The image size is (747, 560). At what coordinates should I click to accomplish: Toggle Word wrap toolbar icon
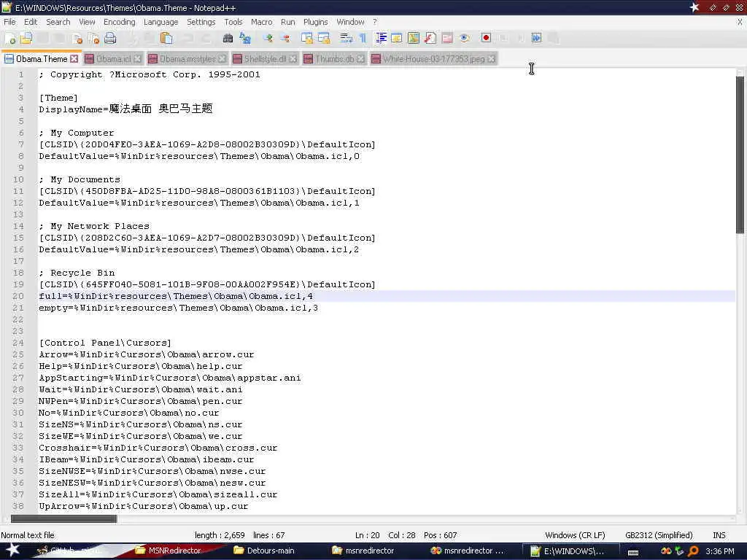click(347, 38)
